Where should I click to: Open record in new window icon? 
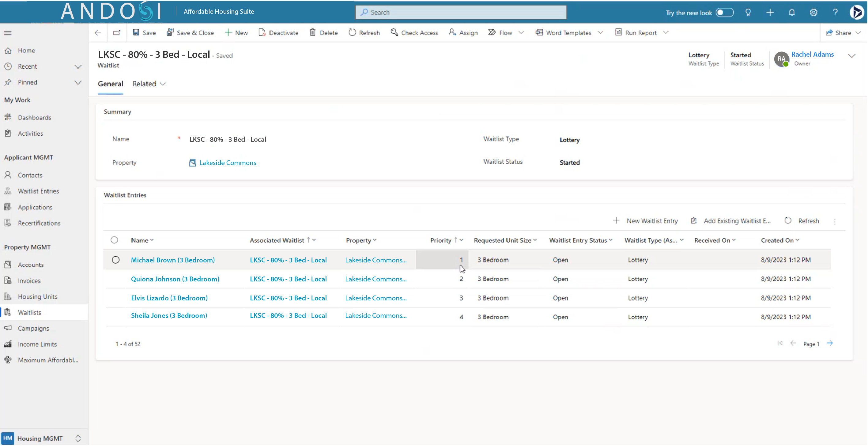tap(117, 32)
